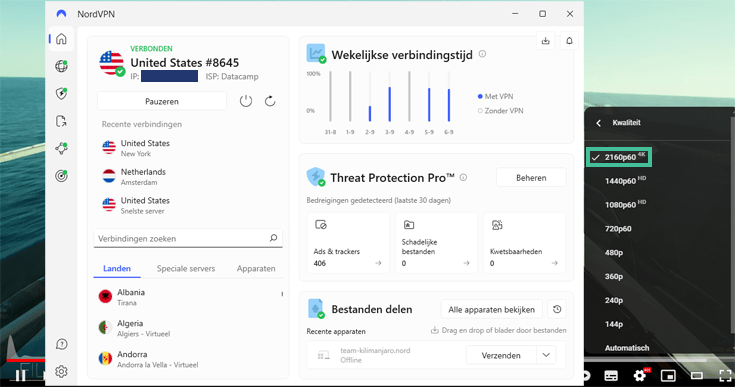Click the Zonder VPN legend item
Viewport: 735px width, 387px height.
pos(500,111)
